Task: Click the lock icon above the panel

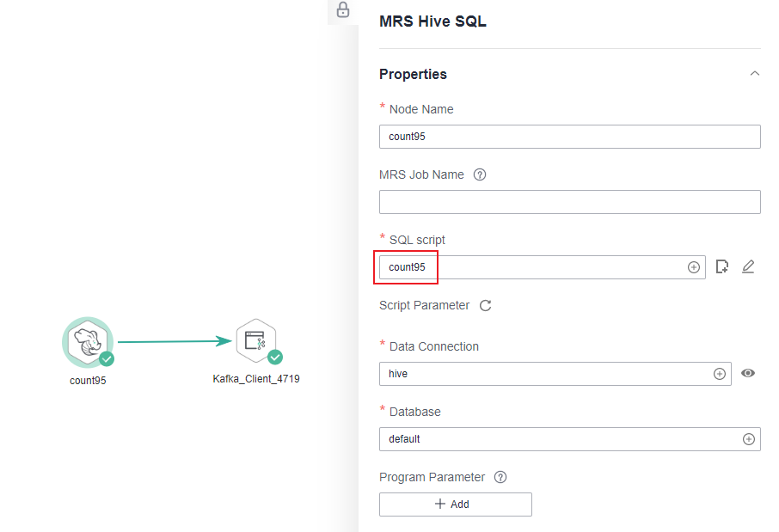Action: 343,9
